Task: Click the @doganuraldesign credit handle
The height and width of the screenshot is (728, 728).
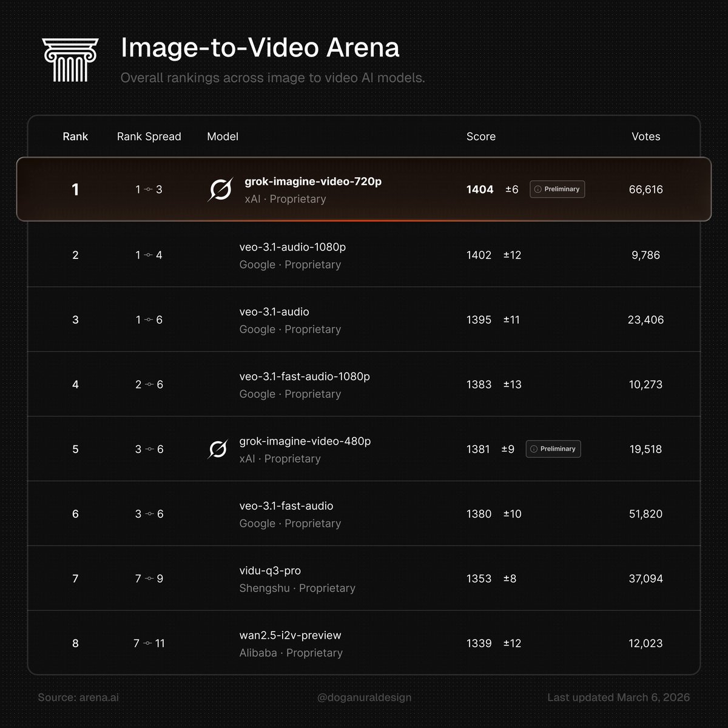Action: click(364, 698)
